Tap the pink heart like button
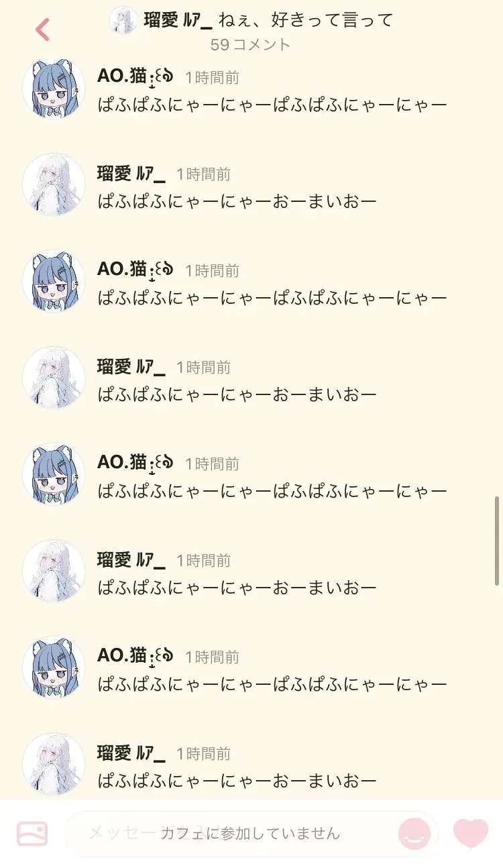This screenshot has height=868, width=503. click(471, 834)
